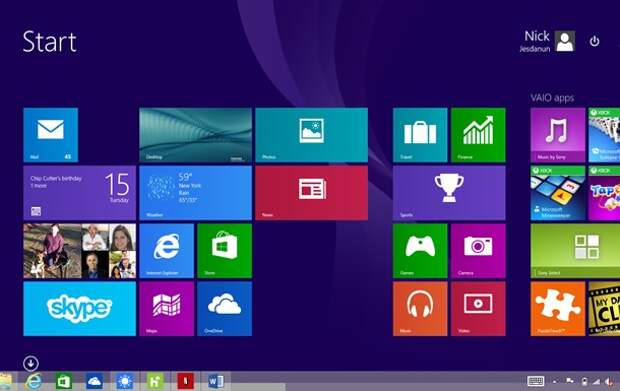Click the OneDrive taskbar icon
This screenshot has width=620, height=391.
tap(94, 382)
